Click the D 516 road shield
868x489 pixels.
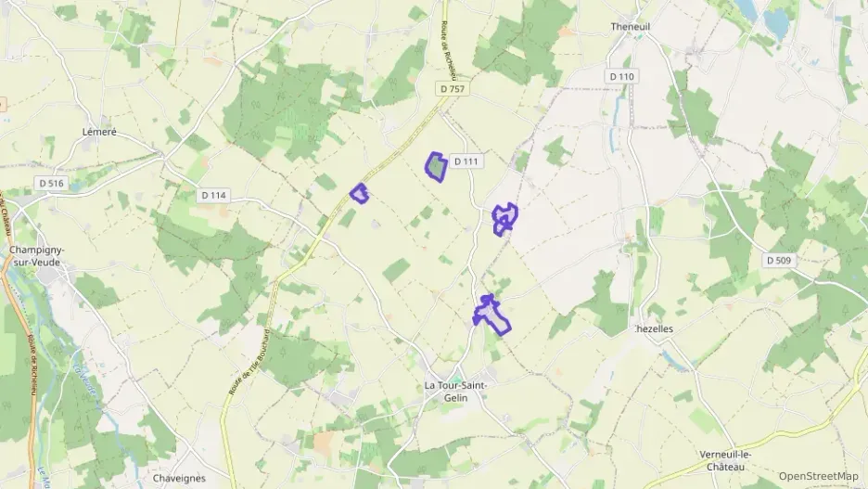pos(52,183)
